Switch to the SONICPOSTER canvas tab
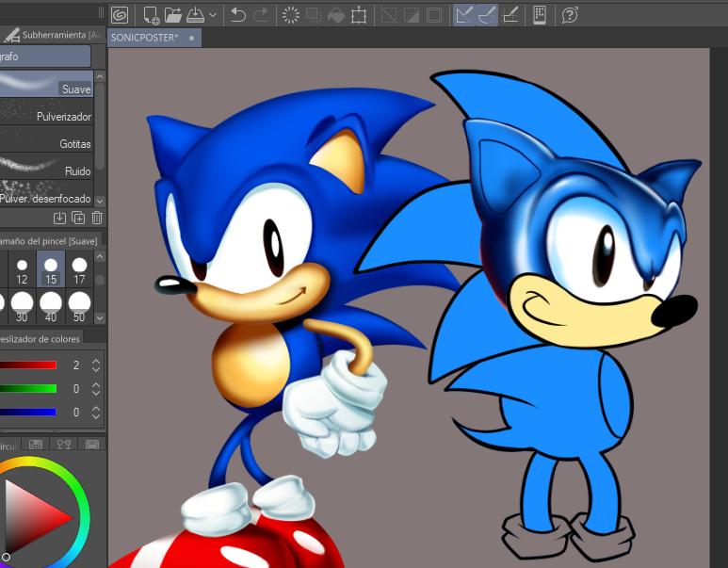728x568 pixels. pos(154,38)
